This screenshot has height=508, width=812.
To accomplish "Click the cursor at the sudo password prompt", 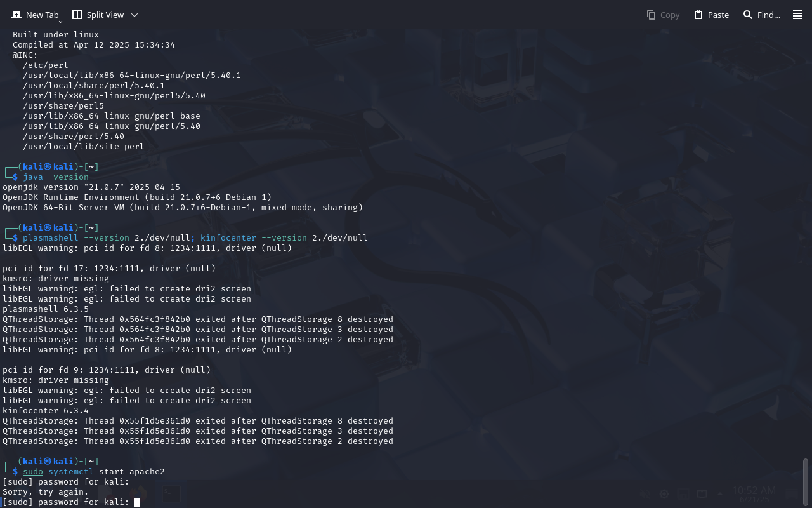I will click(x=137, y=502).
